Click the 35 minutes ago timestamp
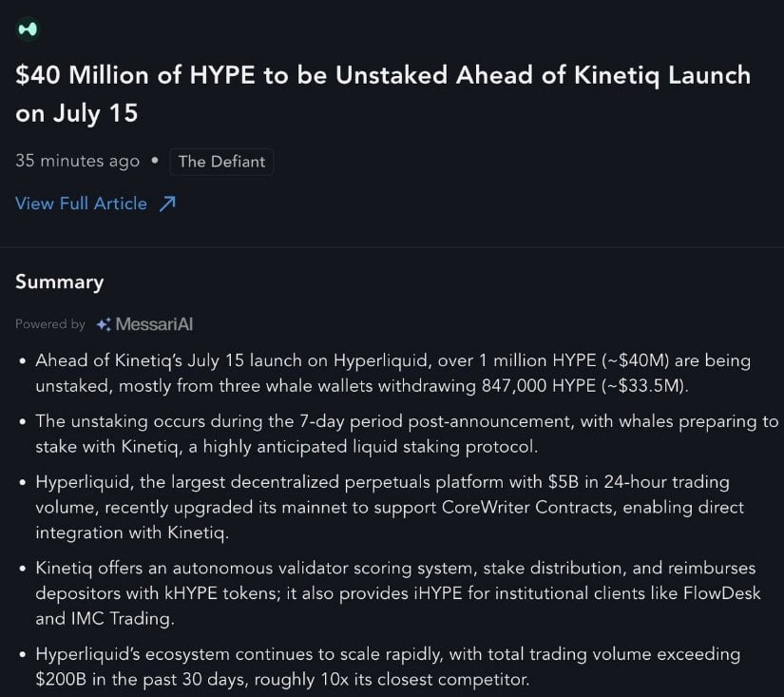This screenshot has width=784, height=697. click(78, 161)
